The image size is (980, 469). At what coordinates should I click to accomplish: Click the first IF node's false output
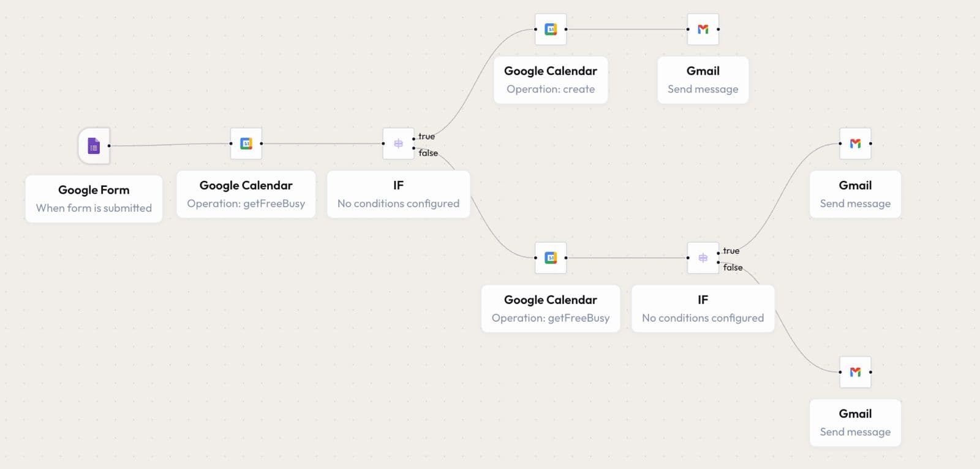click(x=414, y=148)
